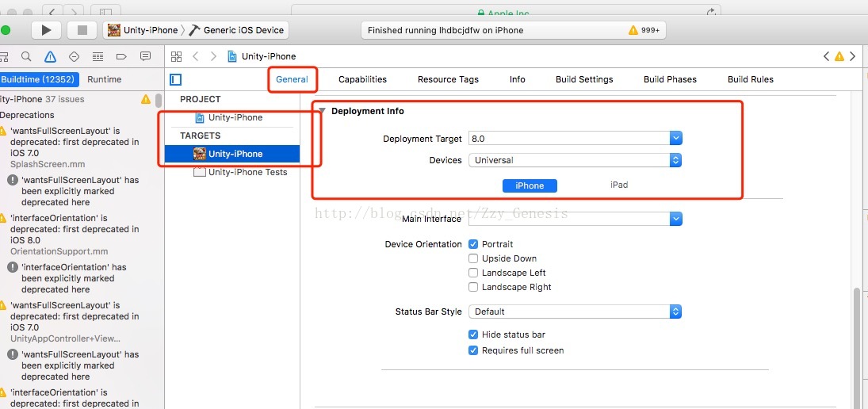Click the 999+ warnings indicator
This screenshot has height=409, width=868.
tap(644, 30)
